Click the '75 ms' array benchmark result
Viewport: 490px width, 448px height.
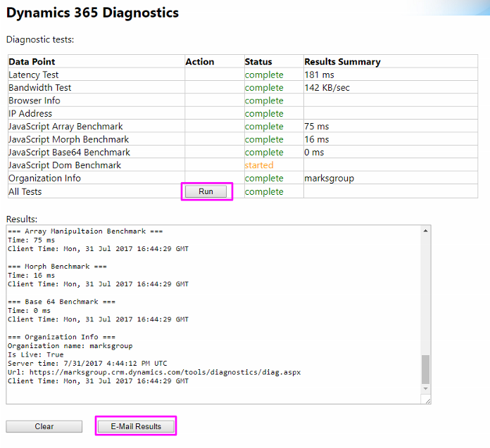317,127
